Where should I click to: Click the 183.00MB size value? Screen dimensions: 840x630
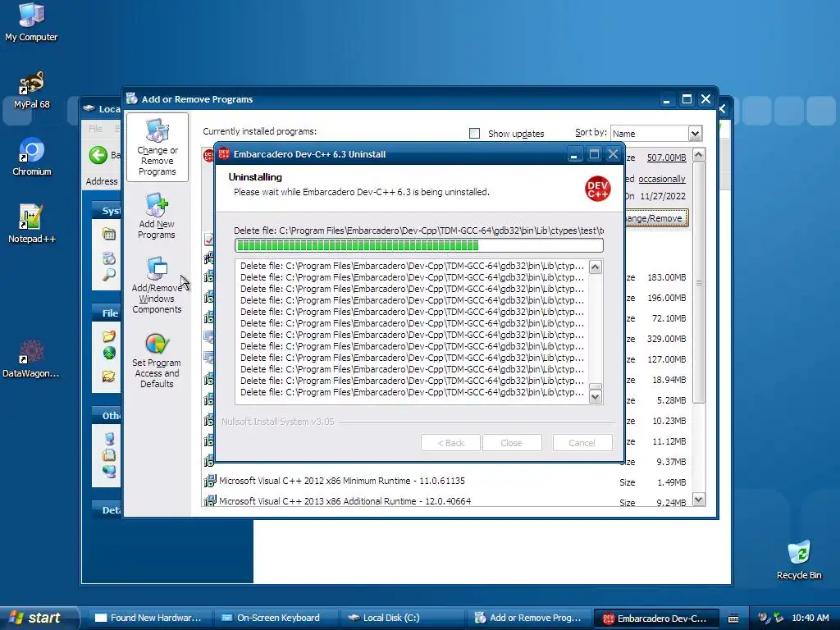(x=666, y=277)
